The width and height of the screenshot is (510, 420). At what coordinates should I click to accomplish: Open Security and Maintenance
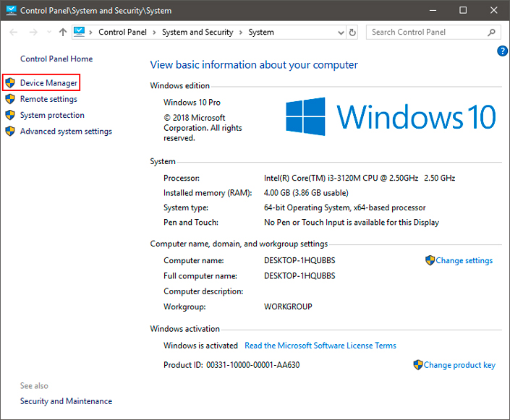coord(66,401)
